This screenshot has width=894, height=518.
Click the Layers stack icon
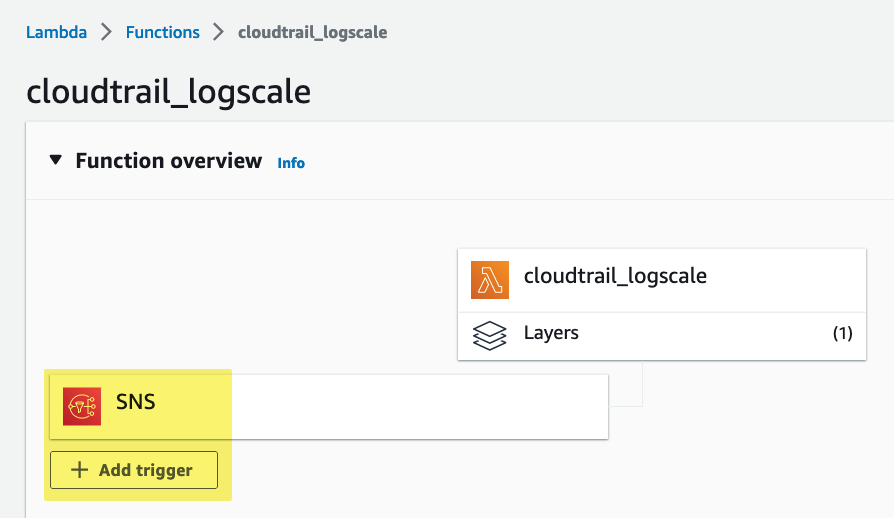pyautogui.click(x=489, y=335)
